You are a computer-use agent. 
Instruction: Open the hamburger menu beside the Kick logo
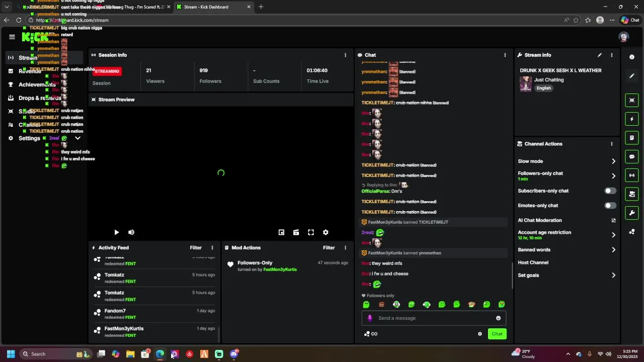(12, 37)
